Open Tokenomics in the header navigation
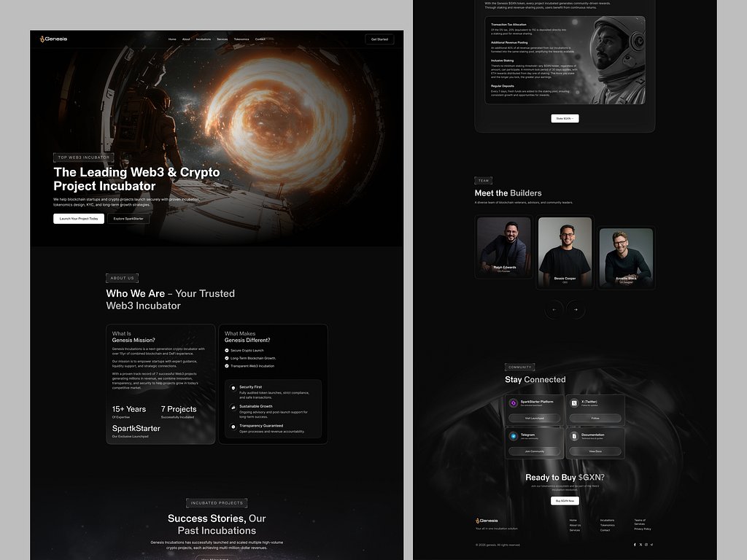The width and height of the screenshot is (747, 560). click(x=241, y=39)
